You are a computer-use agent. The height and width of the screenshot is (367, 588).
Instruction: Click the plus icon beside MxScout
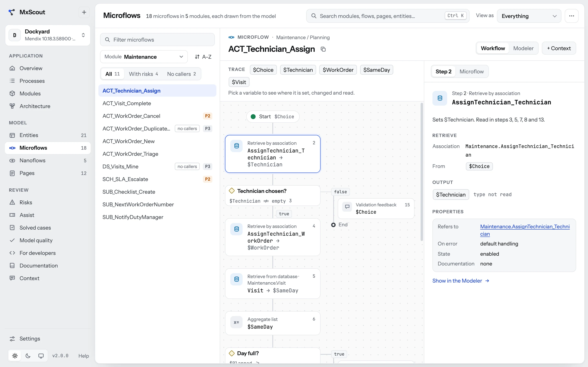tap(84, 12)
